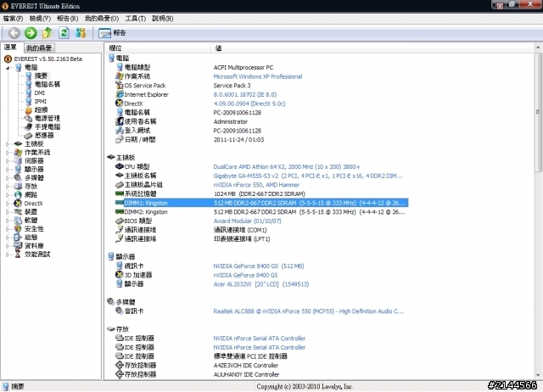The image size is (543, 392).
Task: Select the DMI tree icon
Action: tap(29, 92)
